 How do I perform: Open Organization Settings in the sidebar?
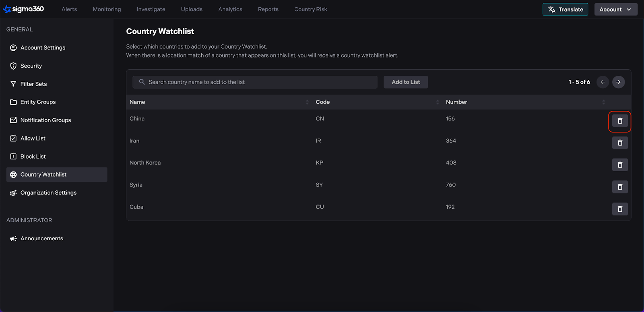[48, 193]
